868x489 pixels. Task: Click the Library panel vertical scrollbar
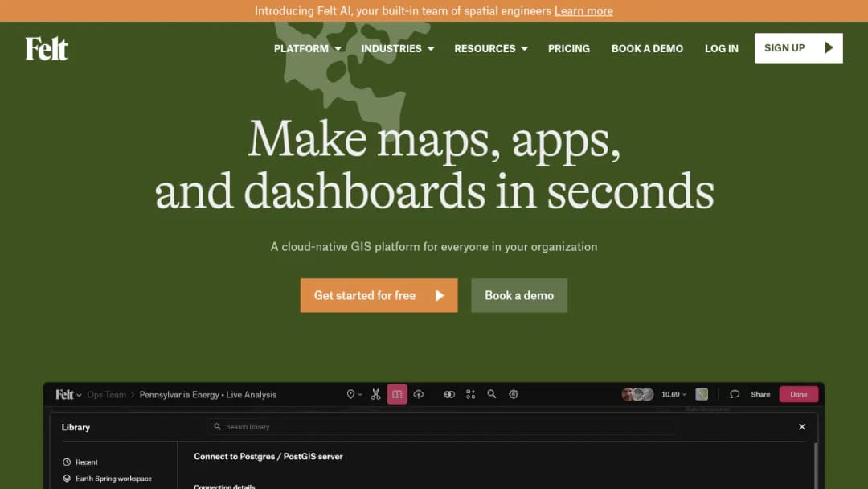(816, 465)
